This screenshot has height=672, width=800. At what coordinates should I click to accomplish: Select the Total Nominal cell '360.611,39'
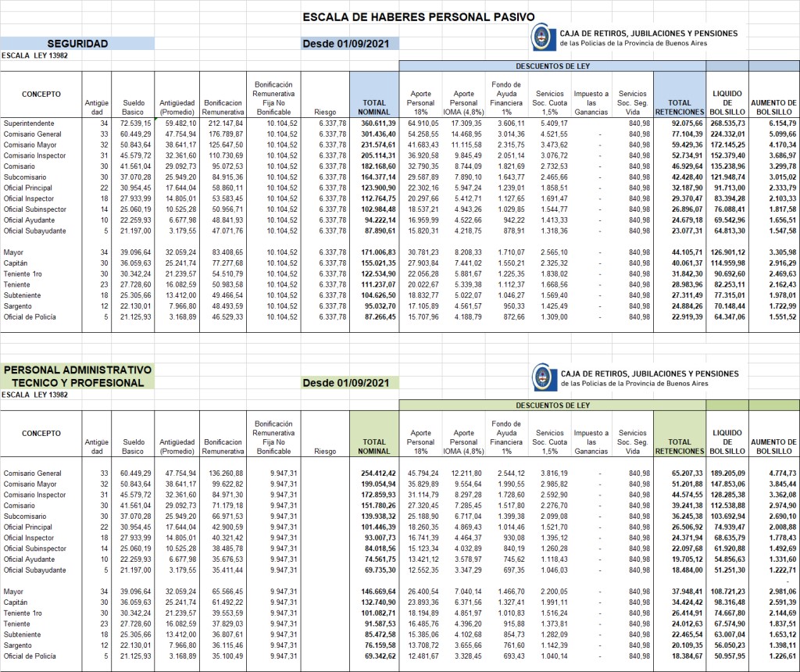pyautogui.click(x=378, y=123)
